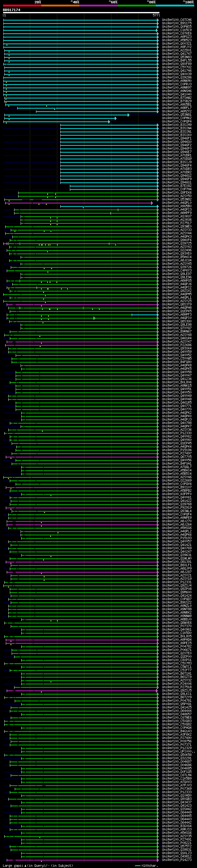The height and width of the screenshot is (868, 197).
Task: Click label UniRef100_Q53N81
Action: (177, 115)
